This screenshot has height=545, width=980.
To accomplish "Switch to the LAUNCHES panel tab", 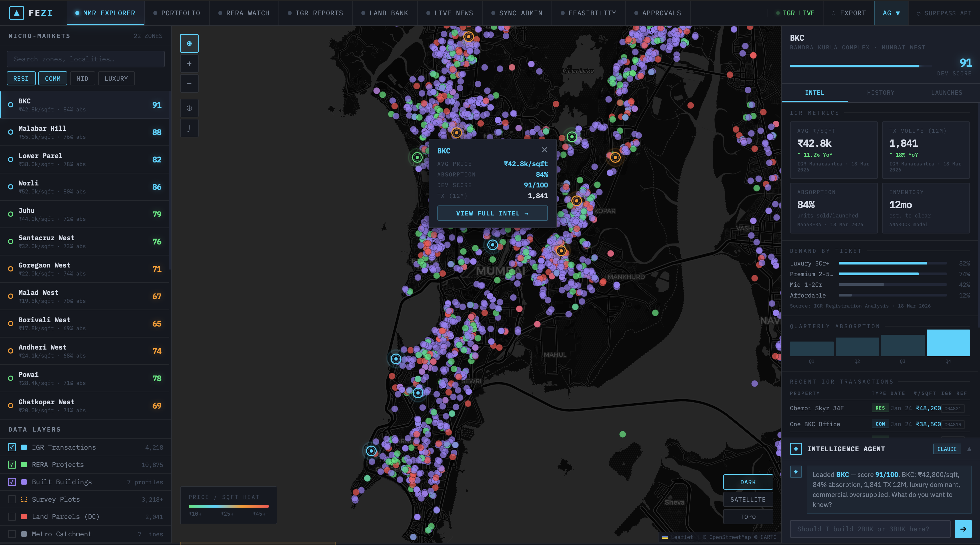I will tap(947, 93).
